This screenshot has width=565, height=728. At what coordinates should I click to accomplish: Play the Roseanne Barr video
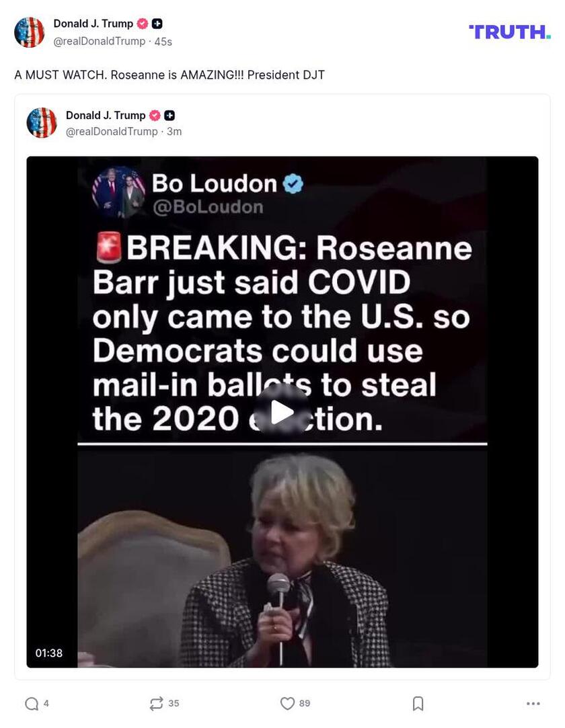(282, 412)
